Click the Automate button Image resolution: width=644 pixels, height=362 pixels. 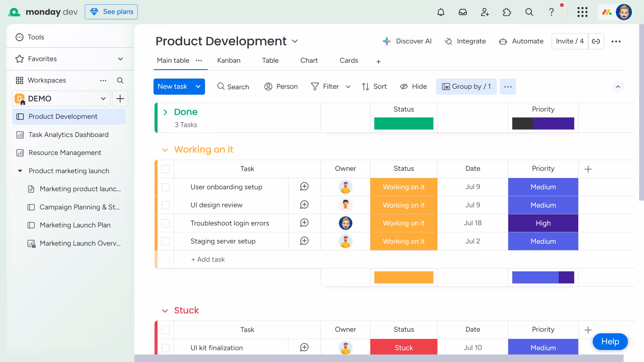[x=521, y=41]
